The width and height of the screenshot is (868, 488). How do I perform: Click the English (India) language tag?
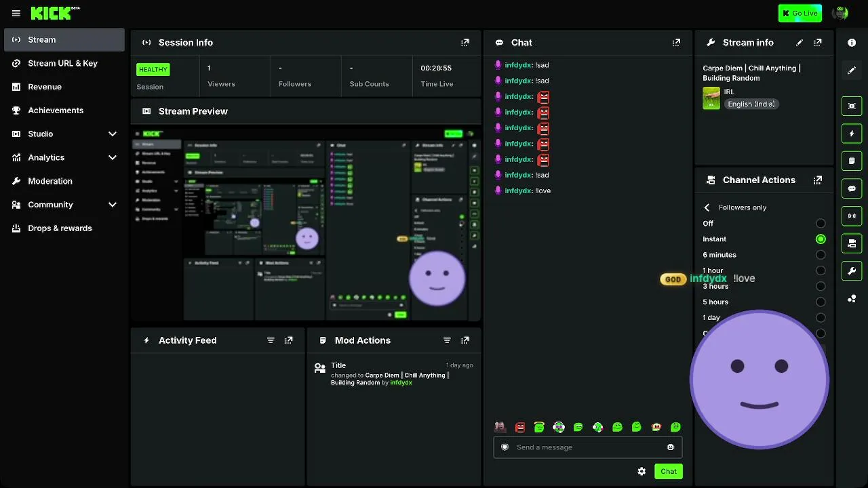[751, 104]
